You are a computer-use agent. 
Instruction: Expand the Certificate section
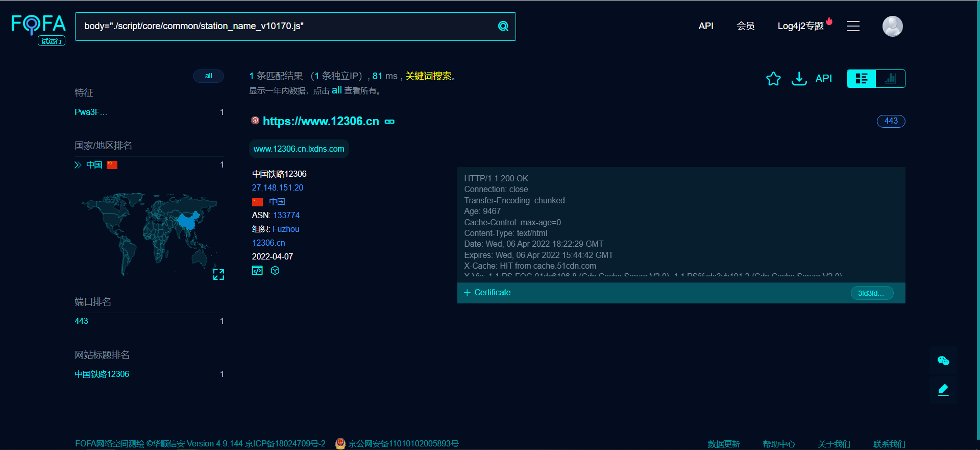487,293
